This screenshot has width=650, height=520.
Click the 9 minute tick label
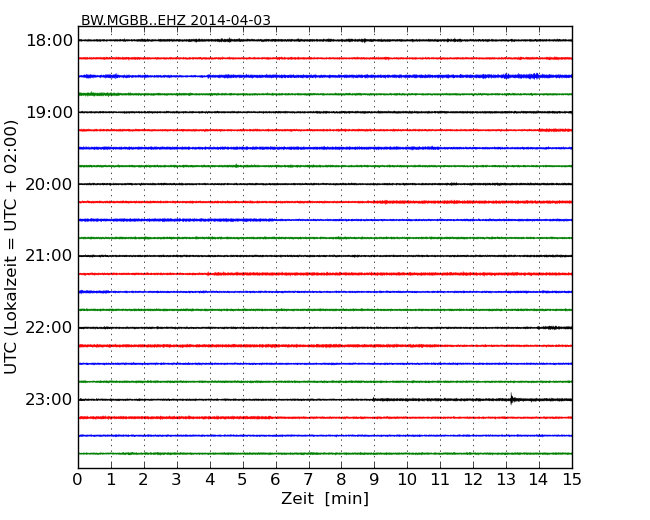[374, 479]
